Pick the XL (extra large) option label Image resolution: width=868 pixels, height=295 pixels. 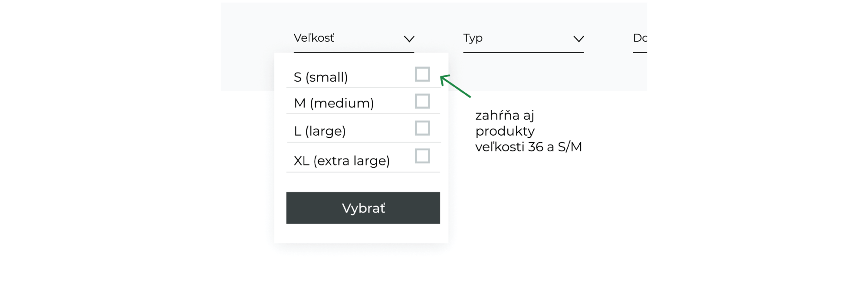[342, 161]
